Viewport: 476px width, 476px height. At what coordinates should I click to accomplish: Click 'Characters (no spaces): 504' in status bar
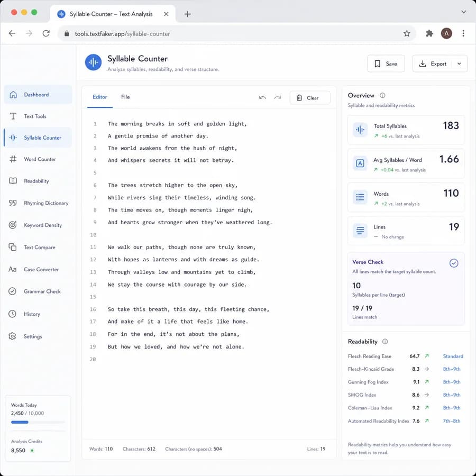194,449
